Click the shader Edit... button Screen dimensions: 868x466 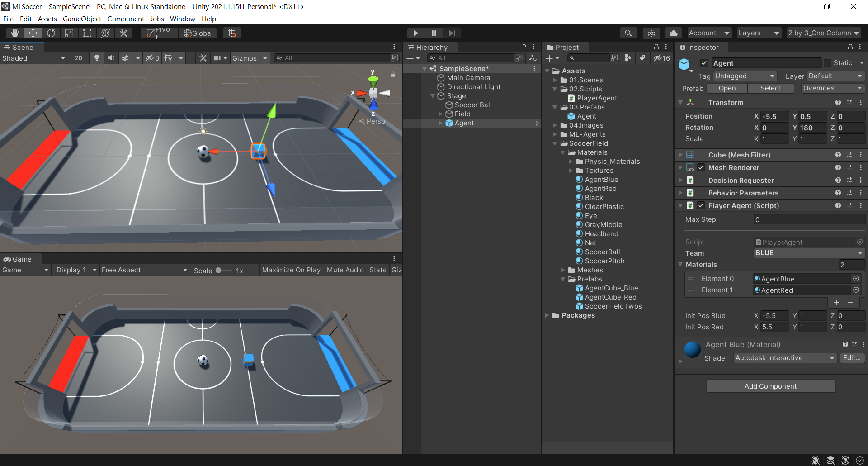point(852,358)
